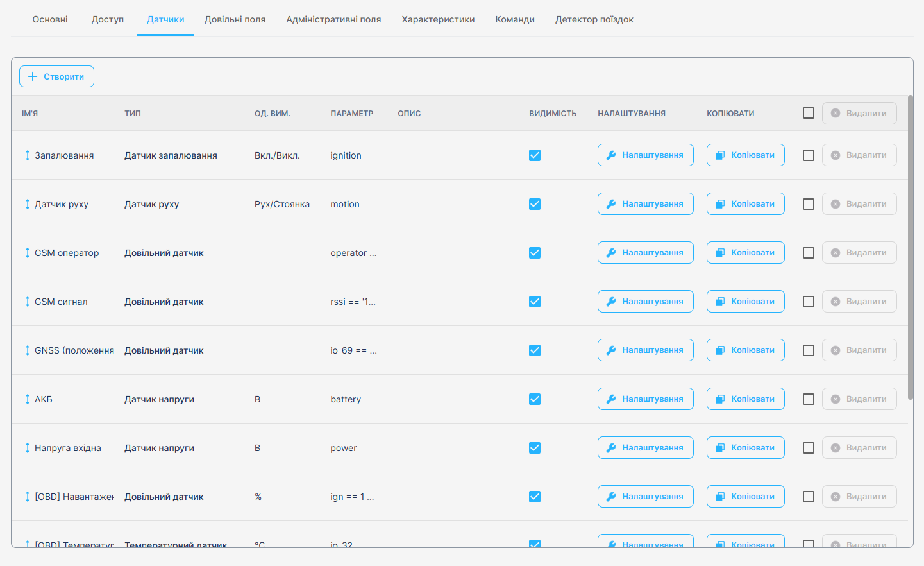Click the Створити button with plus icon

[x=56, y=76]
